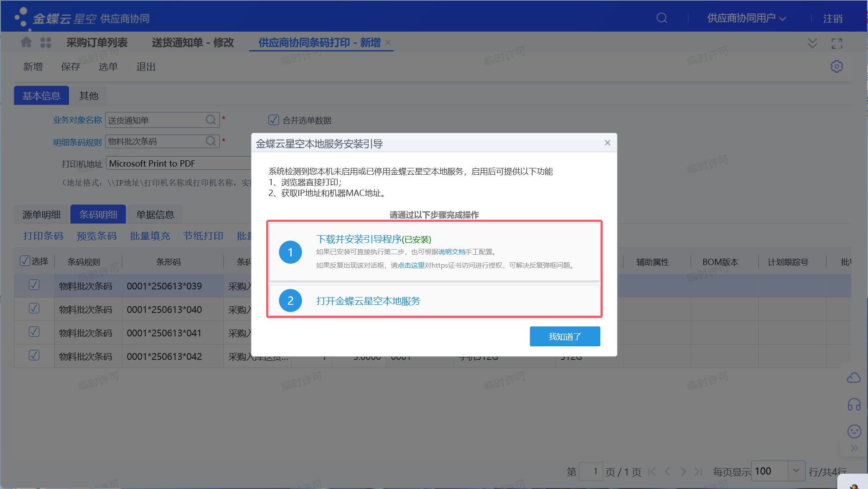868x489 pixels.
Task: Click the 业务对象名称 input field
Action: [x=162, y=120]
